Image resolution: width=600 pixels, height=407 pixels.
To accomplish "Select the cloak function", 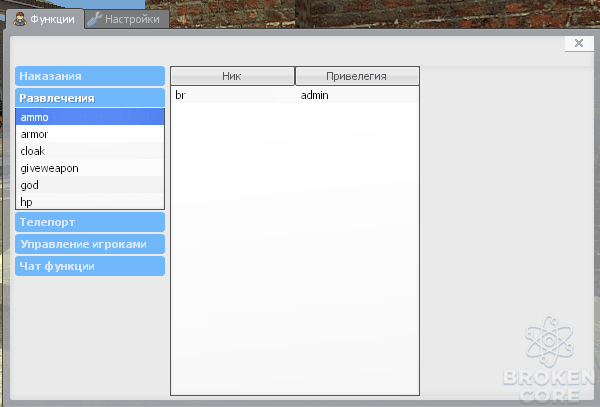I will point(90,151).
